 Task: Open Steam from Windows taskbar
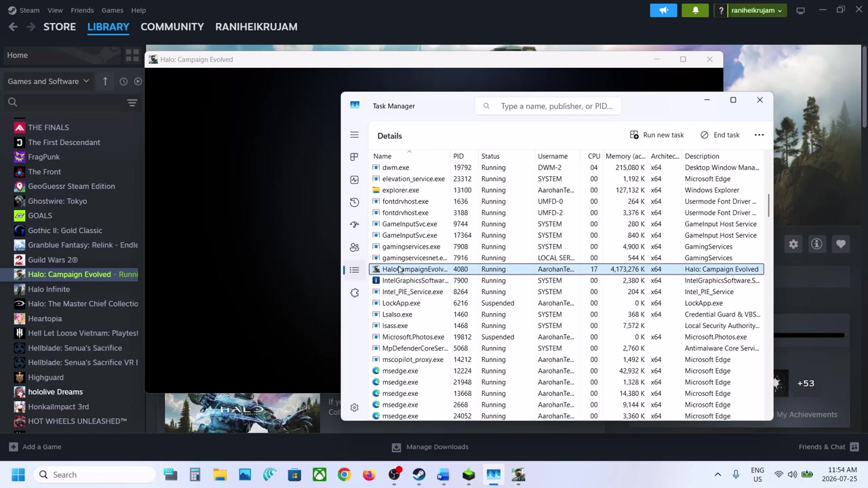click(x=419, y=474)
